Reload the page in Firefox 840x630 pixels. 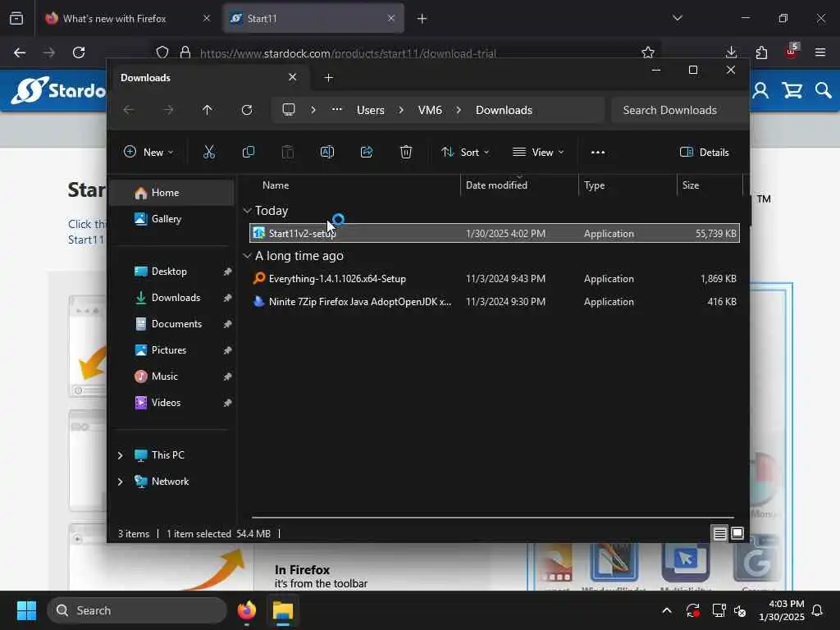point(79,52)
